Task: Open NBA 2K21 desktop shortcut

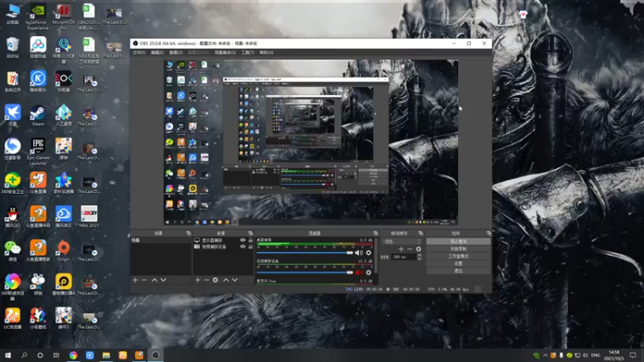Action: (x=89, y=216)
